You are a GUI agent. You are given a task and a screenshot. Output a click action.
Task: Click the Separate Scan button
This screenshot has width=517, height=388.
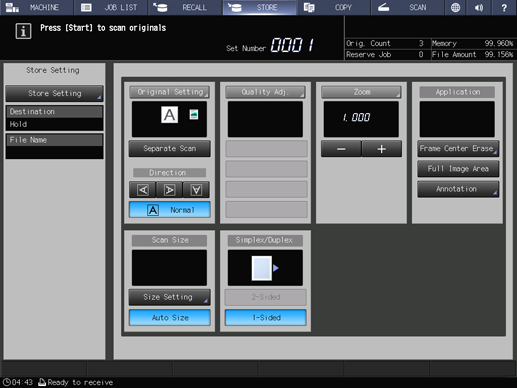170,149
